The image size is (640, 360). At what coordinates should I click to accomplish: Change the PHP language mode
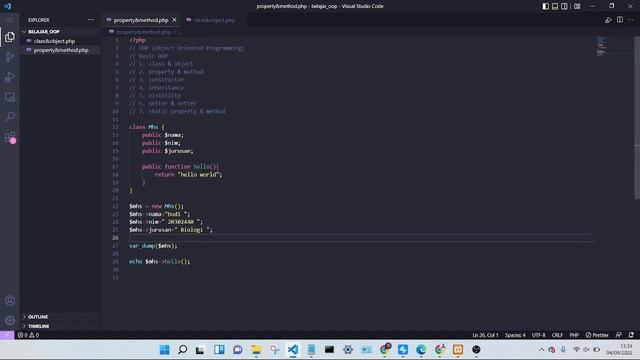point(574,335)
